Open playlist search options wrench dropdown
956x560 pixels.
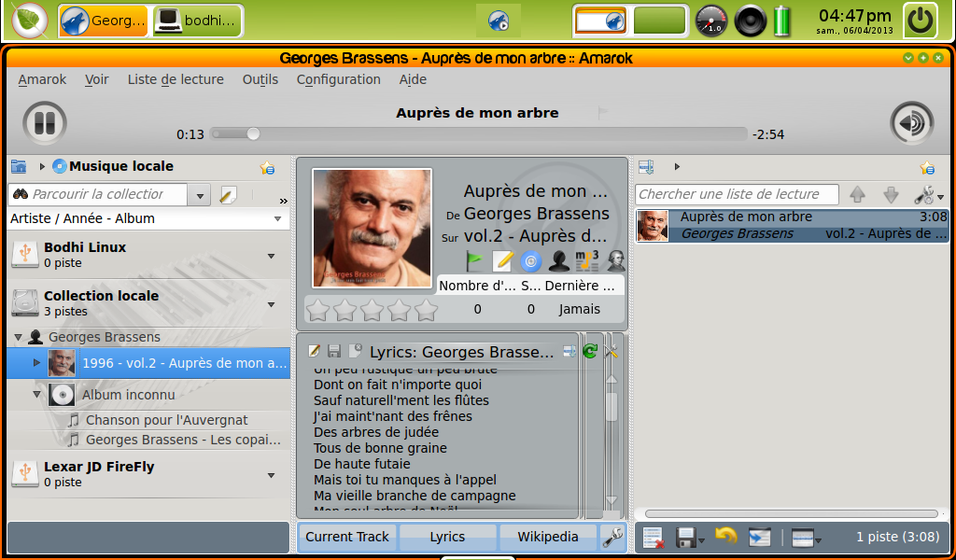click(x=929, y=195)
